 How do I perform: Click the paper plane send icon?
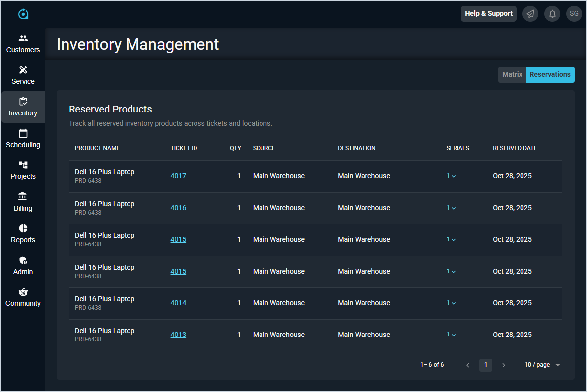pos(530,14)
